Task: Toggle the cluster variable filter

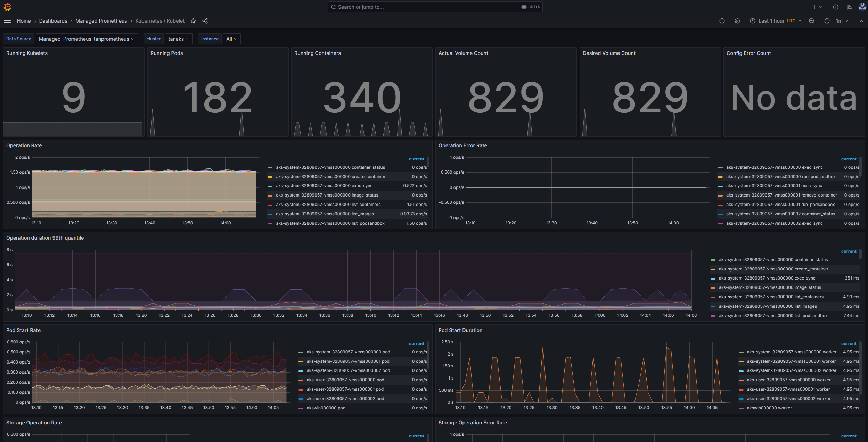Action: click(x=153, y=39)
